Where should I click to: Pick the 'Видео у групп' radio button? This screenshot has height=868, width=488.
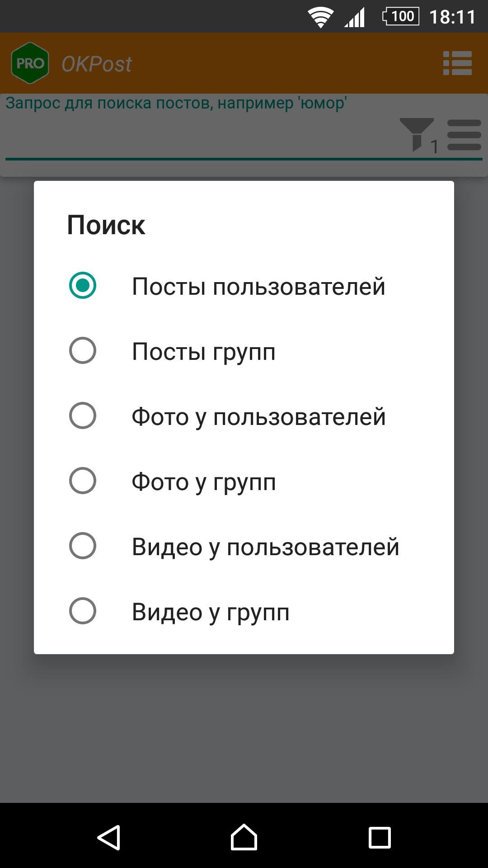(x=83, y=611)
